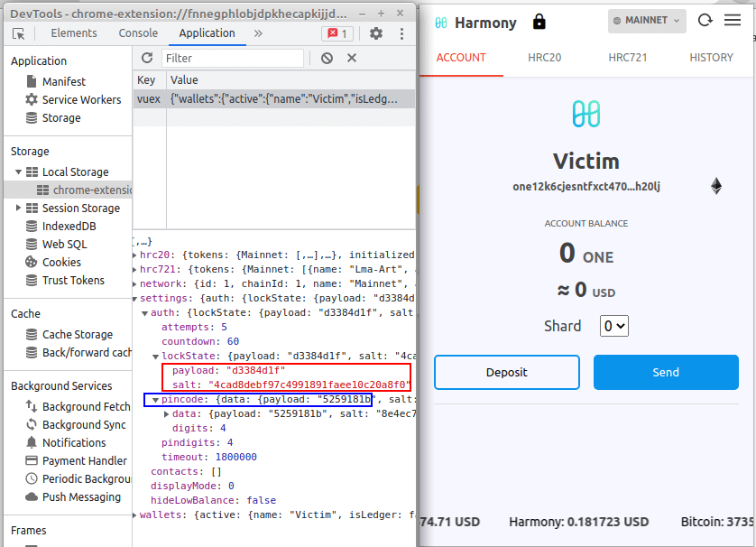Collapse the Local Storage tree
Image resolution: width=756 pixels, height=547 pixels.
pos(18,172)
